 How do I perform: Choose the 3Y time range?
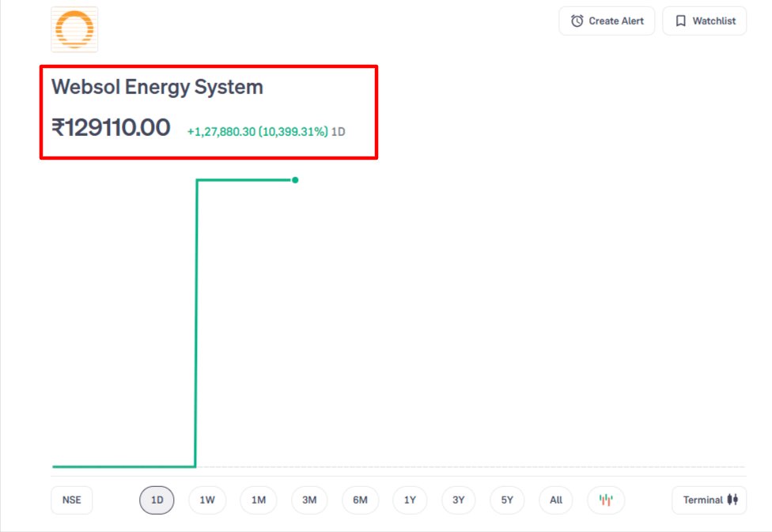click(459, 500)
